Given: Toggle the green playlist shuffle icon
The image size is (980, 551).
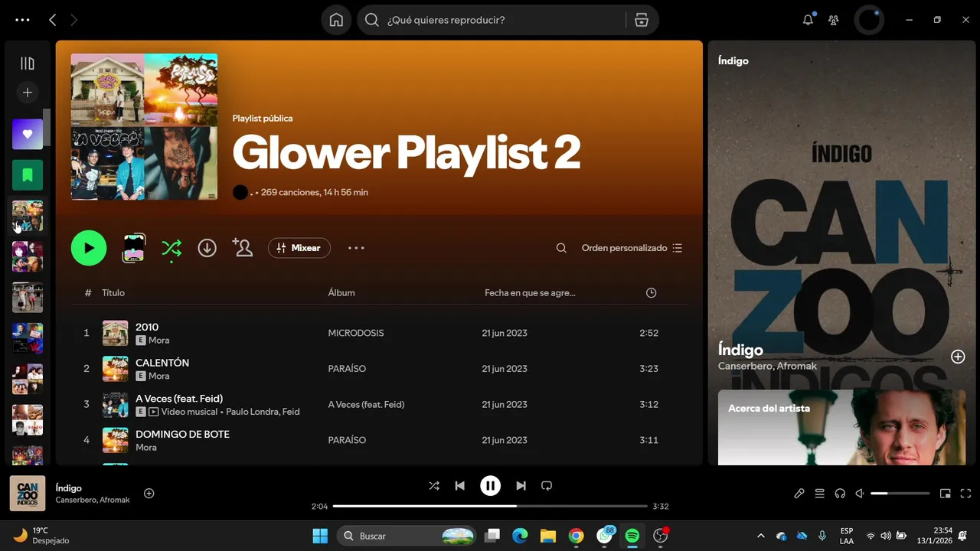Looking at the screenshot, I should [x=171, y=248].
